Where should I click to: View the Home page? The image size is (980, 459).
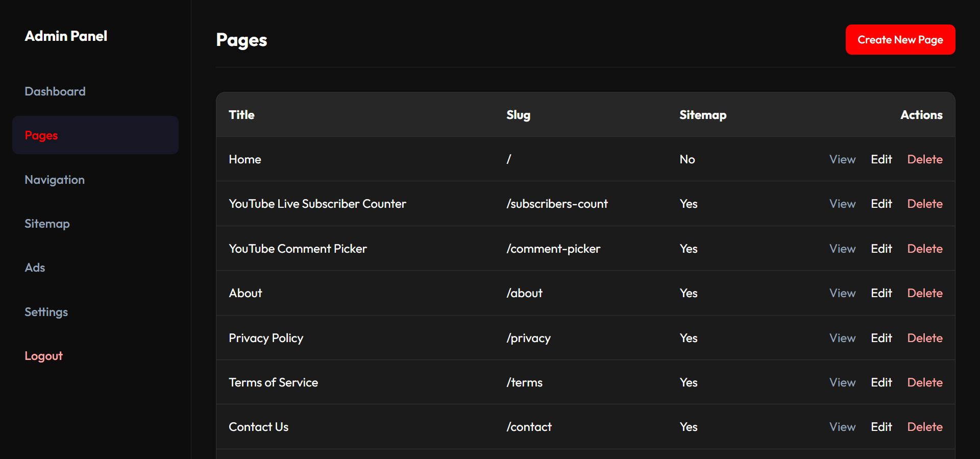[842, 159]
